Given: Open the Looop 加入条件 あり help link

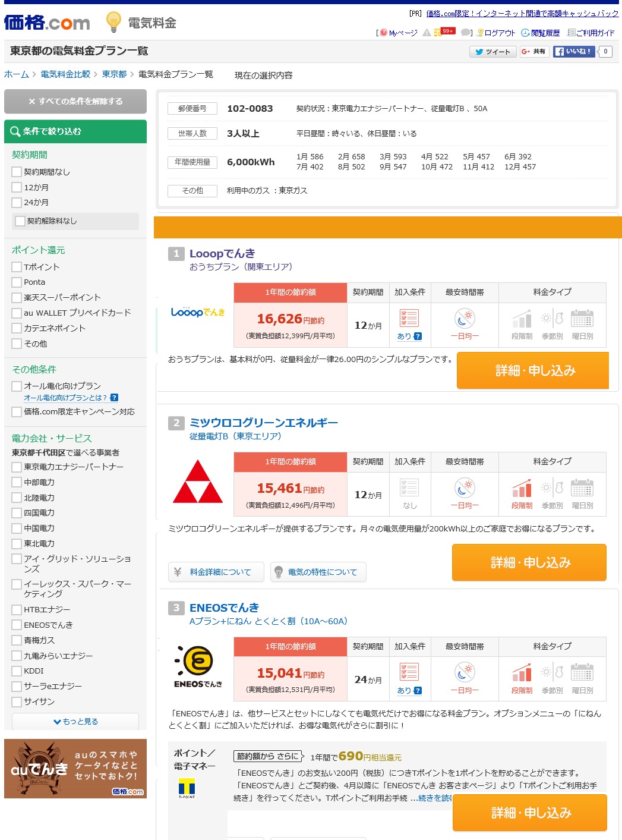Looking at the screenshot, I should pyautogui.click(x=409, y=336).
